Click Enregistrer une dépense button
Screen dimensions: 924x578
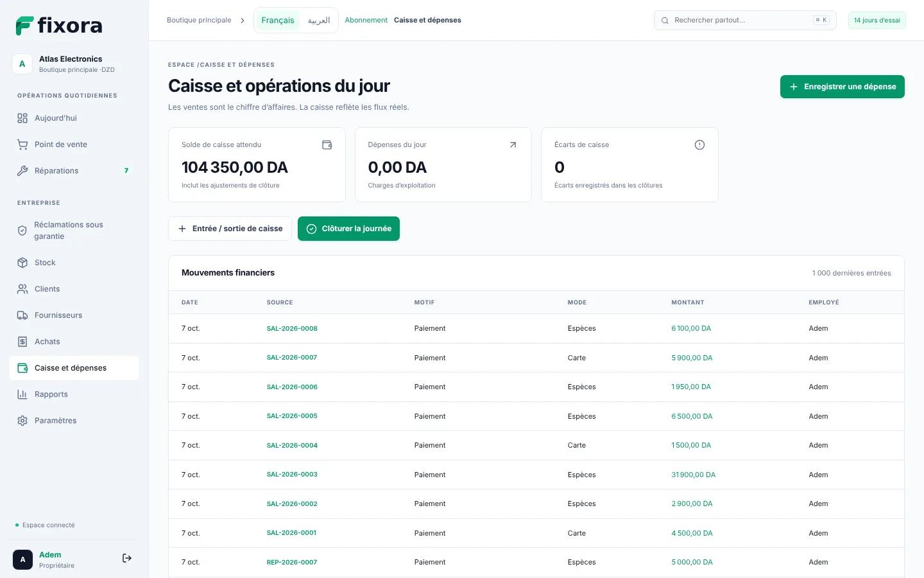843,87
